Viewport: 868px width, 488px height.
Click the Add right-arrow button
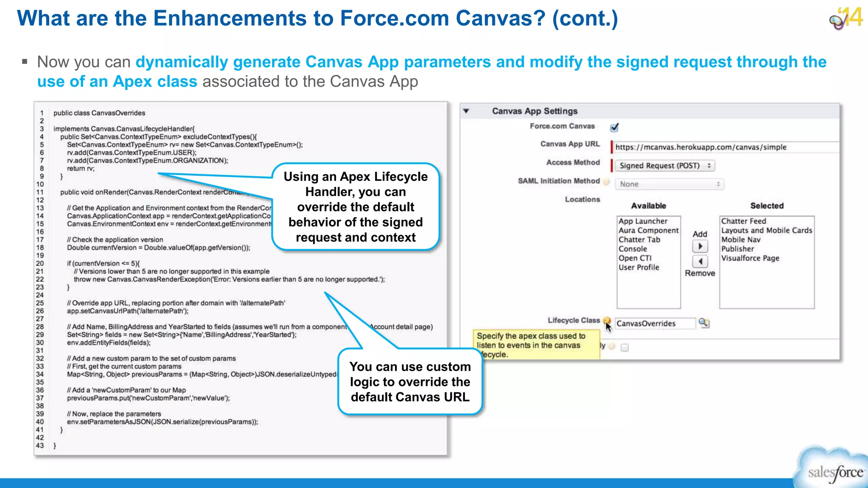click(x=700, y=246)
